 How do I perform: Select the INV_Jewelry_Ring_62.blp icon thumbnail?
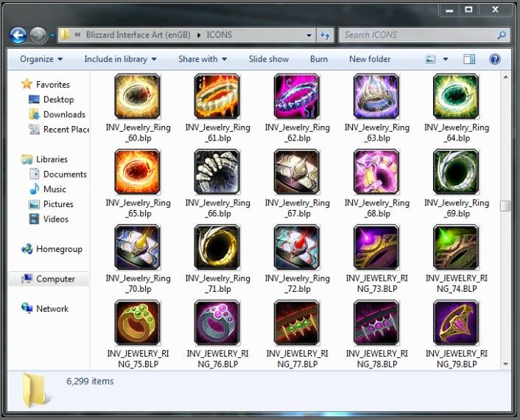coord(297,97)
